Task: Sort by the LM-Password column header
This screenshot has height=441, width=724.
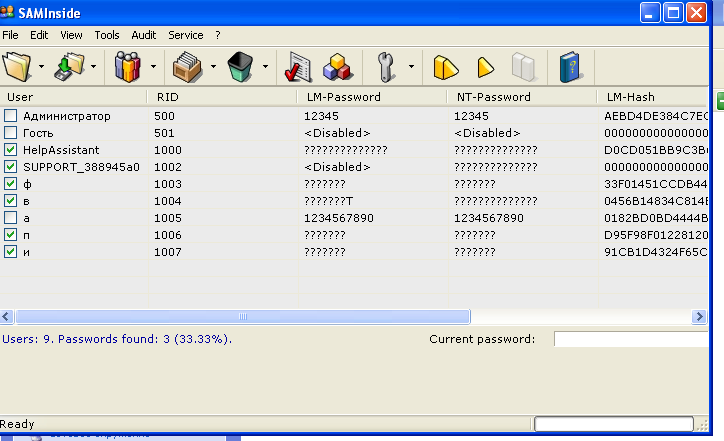Action: click(372, 97)
